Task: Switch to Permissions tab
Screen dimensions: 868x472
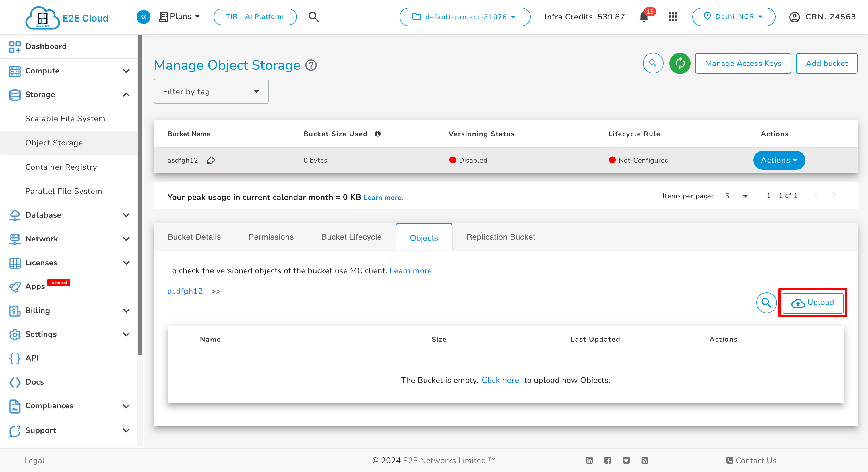Action: [x=271, y=237]
